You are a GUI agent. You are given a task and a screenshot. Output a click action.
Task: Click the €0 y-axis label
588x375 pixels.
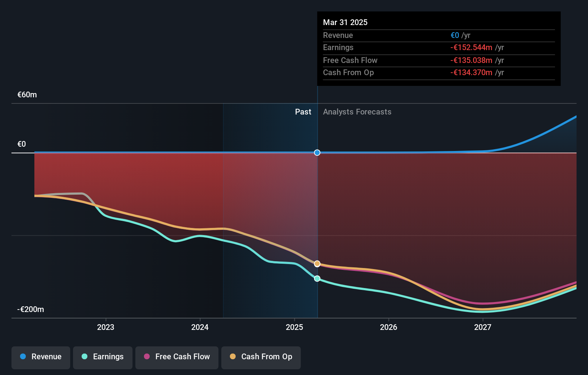(x=22, y=144)
